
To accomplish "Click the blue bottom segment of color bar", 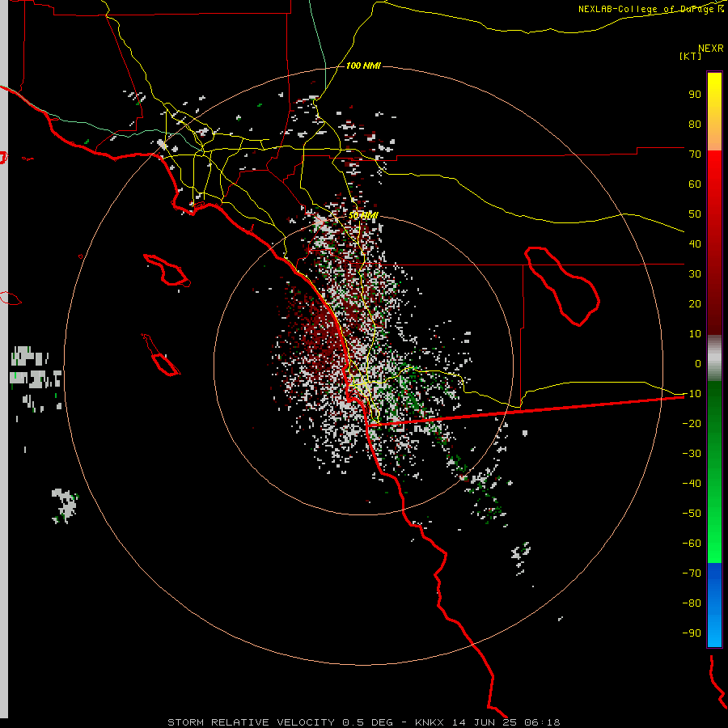I will coord(714,605).
